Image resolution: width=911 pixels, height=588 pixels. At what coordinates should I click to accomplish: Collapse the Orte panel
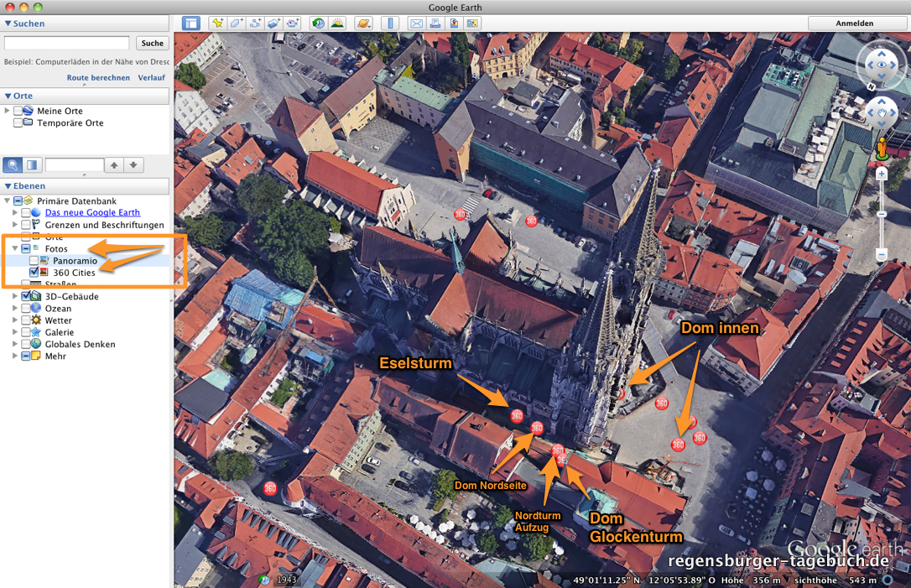pyautogui.click(x=8, y=96)
